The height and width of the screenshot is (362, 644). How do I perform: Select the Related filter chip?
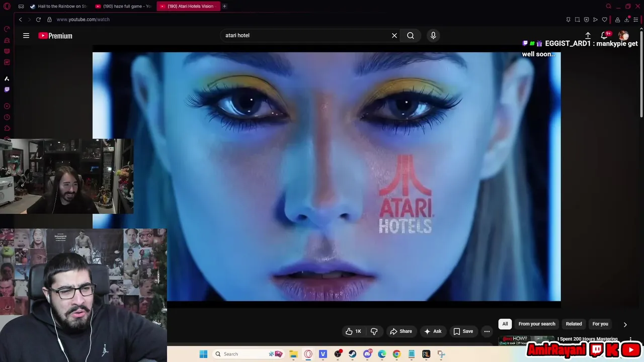tap(574, 324)
